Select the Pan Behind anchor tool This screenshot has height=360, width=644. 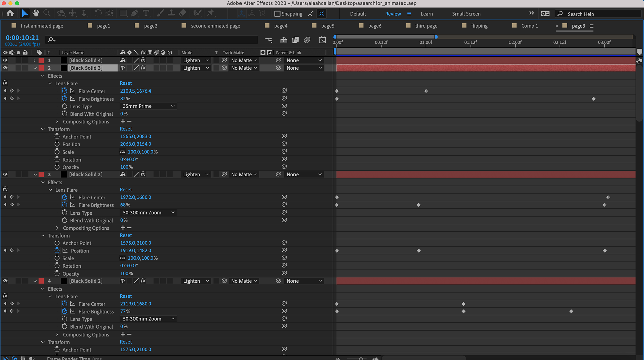pyautogui.click(x=109, y=13)
